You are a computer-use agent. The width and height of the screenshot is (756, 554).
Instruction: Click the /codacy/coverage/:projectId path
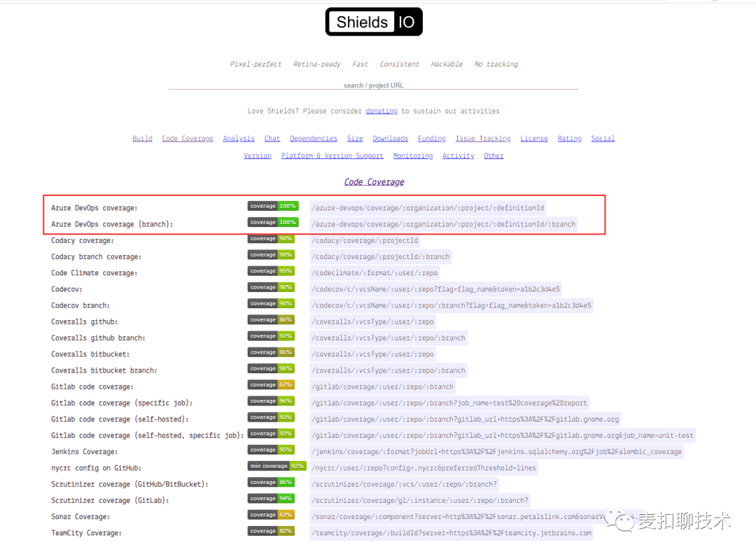click(365, 240)
